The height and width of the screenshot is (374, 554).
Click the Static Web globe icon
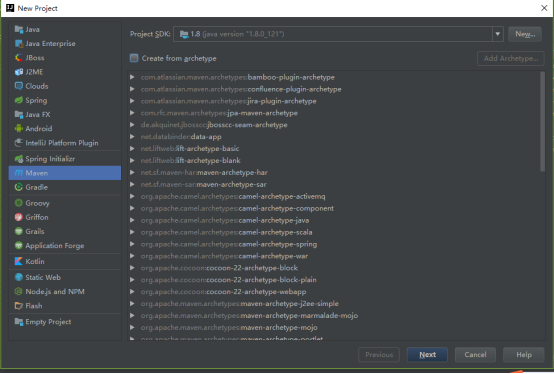(x=19, y=277)
